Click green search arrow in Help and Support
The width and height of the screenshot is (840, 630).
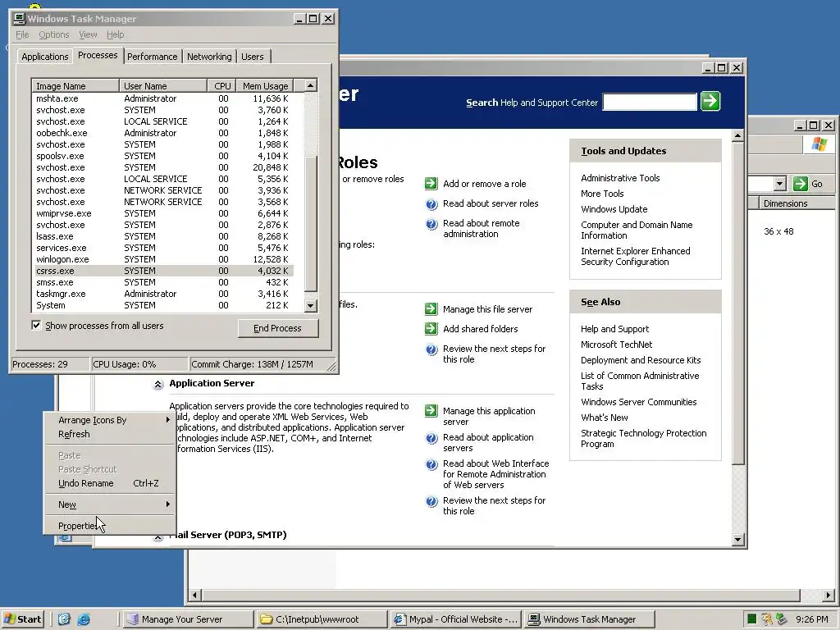tap(710, 101)
